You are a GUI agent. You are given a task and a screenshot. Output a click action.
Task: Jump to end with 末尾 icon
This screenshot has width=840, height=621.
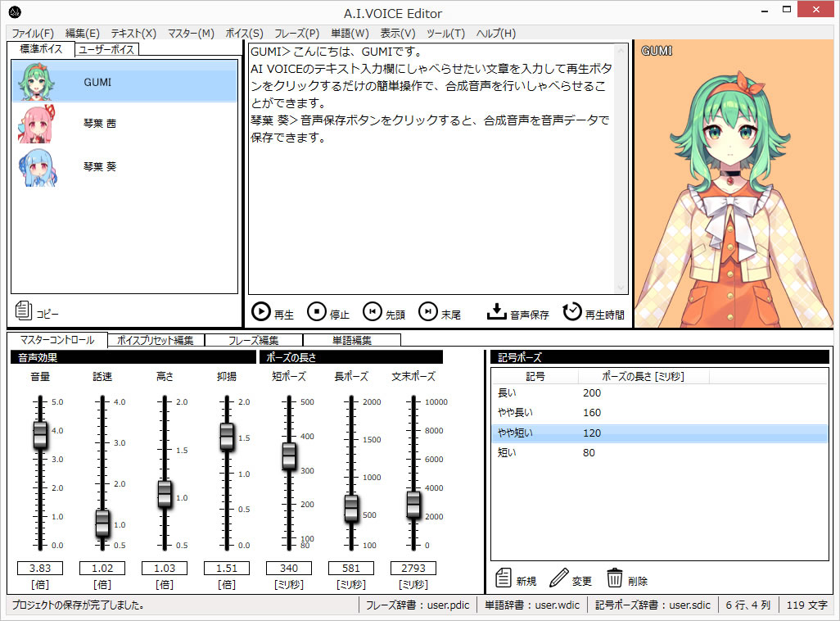428,311
